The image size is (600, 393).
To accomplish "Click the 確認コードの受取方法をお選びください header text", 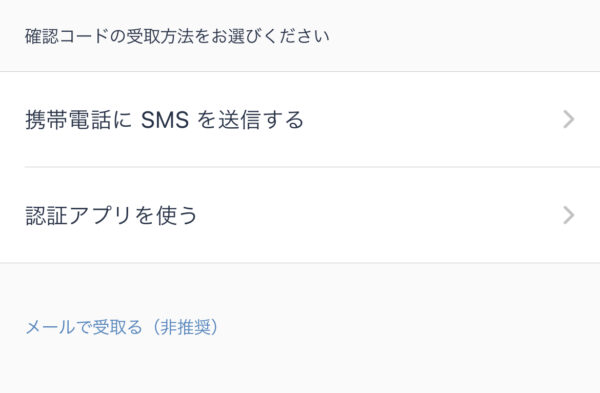I will 177,36.
